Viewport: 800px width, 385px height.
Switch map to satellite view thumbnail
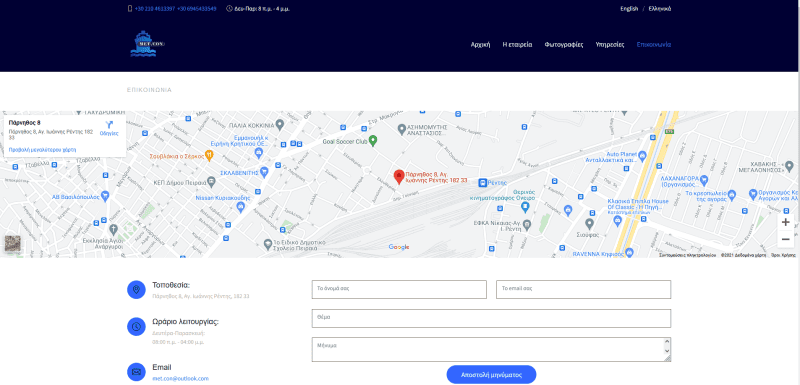coord(12,244)
